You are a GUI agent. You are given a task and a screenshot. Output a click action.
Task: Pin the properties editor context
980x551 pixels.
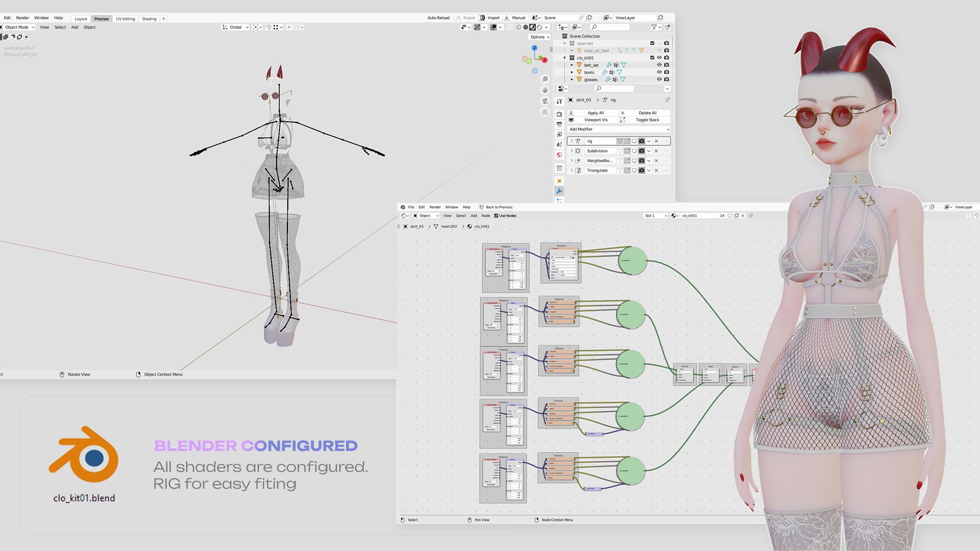tap(667, 100)
